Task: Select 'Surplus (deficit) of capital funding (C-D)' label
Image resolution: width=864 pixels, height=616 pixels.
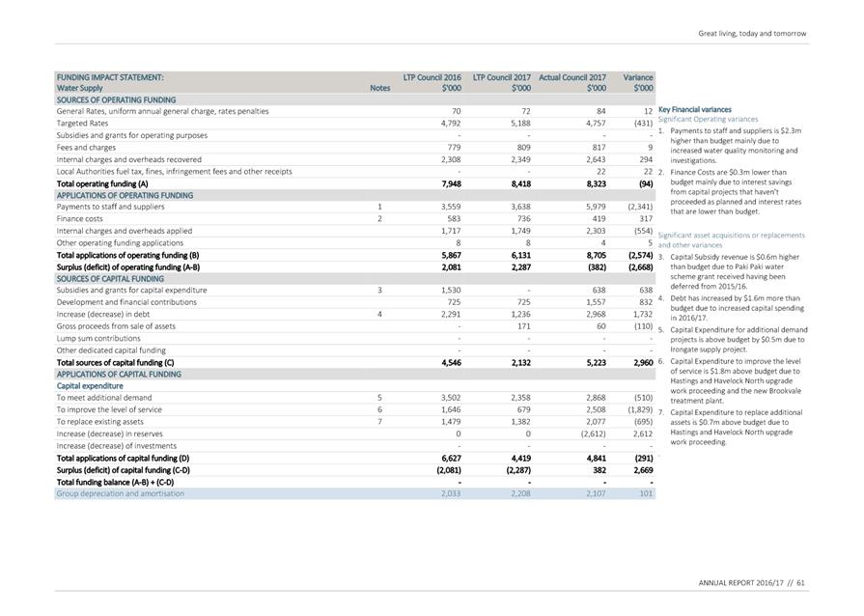Action: click(124, 470)
